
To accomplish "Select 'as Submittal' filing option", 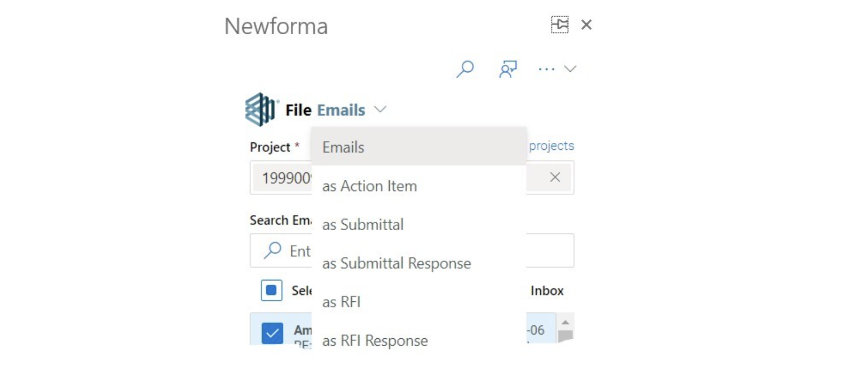I will 363,224.
